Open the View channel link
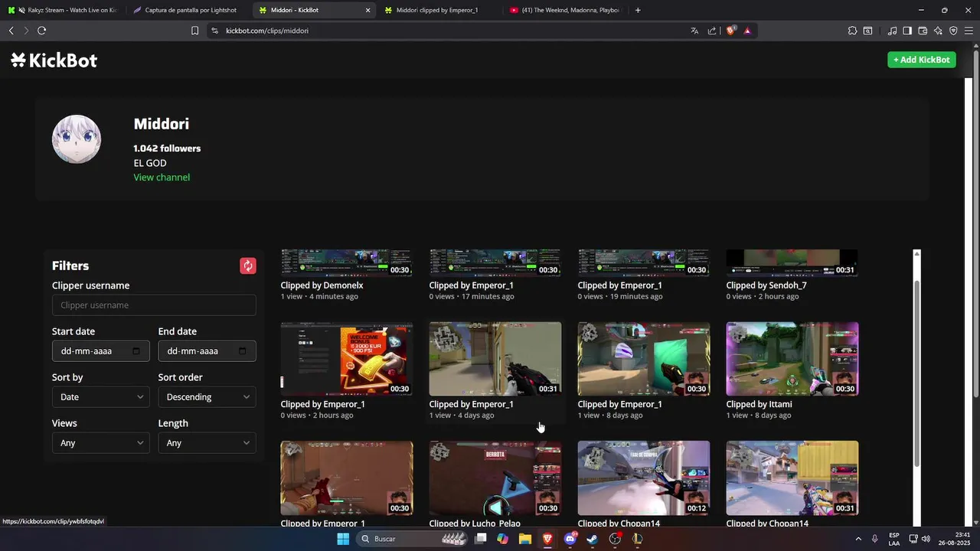Viewport: 980px width, 551px height. click(162, 177)
